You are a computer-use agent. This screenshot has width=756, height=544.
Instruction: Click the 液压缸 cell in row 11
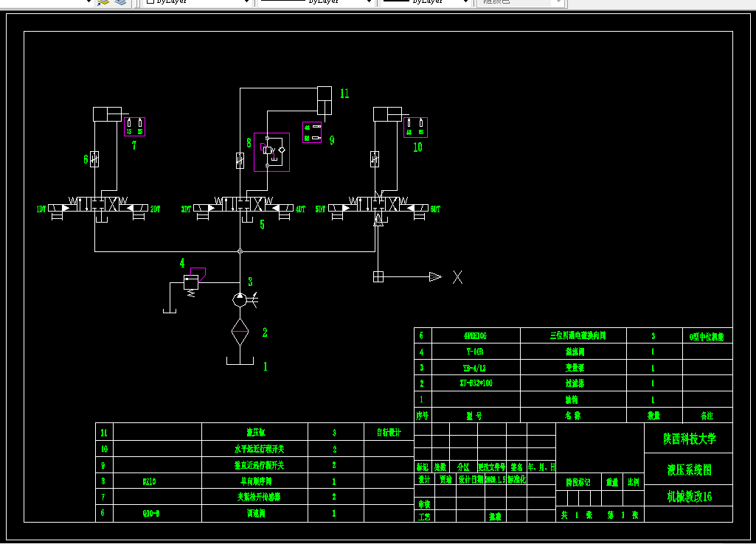254,432
